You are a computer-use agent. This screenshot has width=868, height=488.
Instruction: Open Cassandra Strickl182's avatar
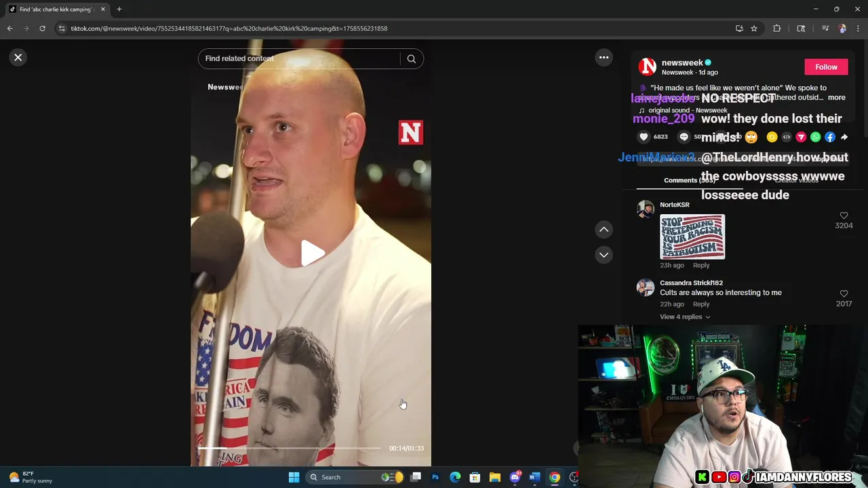point(646,287)
